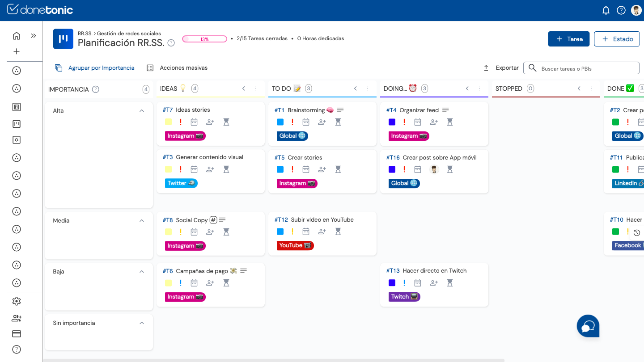
Task: Click the hourglass on Brainstorming card
Action: (x=338, y=122)
